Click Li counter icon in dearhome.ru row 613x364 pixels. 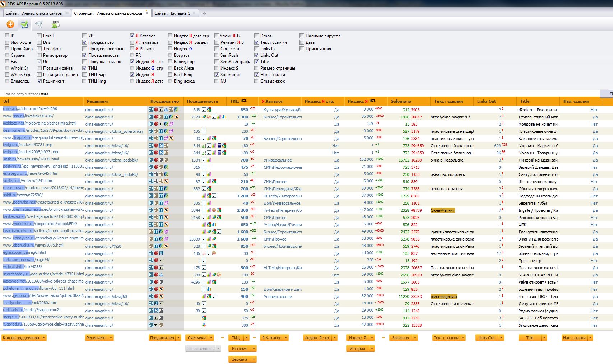tap(204, 131)
